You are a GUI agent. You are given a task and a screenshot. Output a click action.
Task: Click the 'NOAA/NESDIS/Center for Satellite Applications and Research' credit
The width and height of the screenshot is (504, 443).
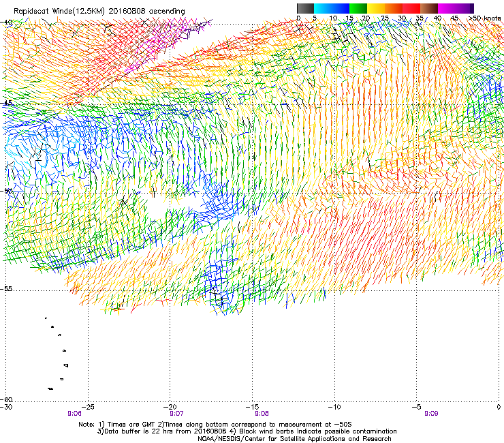[x=294, y=439]
